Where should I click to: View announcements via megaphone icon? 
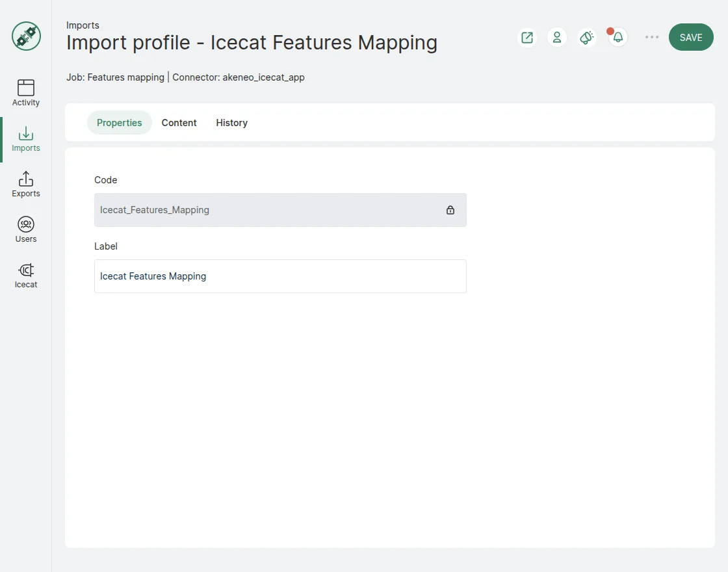(x=586, y=37)
